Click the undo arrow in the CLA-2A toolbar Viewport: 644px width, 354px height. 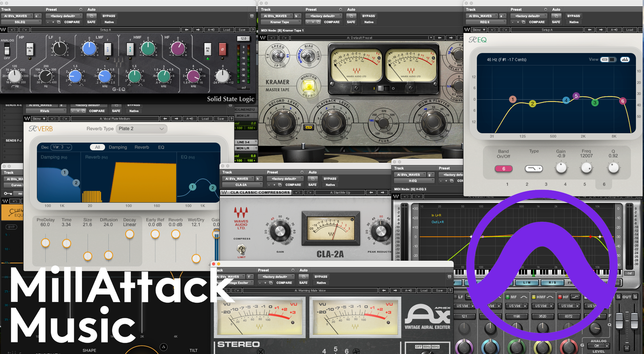click(297, 192)
